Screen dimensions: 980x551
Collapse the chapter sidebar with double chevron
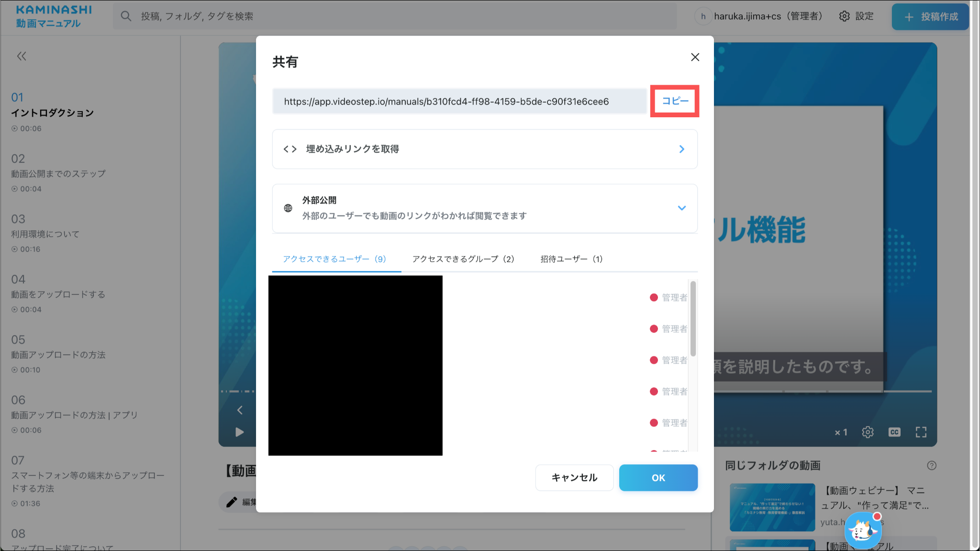(22, 56)
